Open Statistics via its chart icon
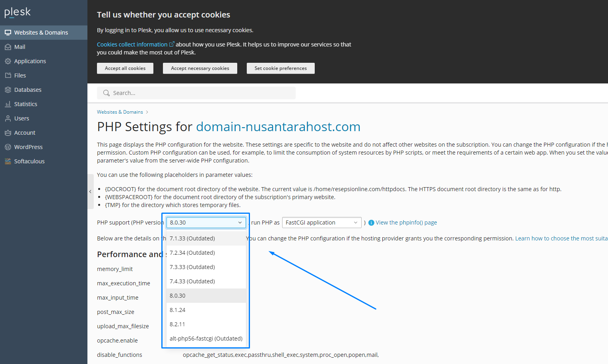 [x=8, y=104]
